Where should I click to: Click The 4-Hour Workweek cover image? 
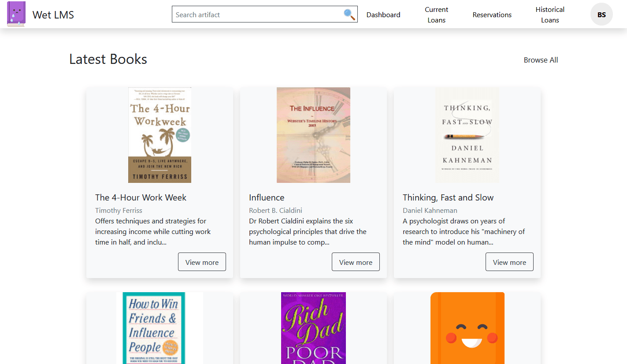[160, 135]
